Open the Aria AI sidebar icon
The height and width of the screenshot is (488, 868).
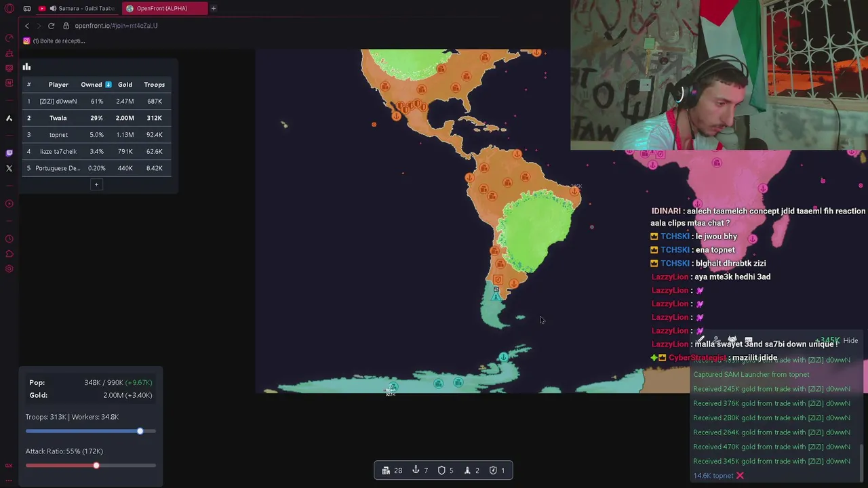[x=9, y=118]
